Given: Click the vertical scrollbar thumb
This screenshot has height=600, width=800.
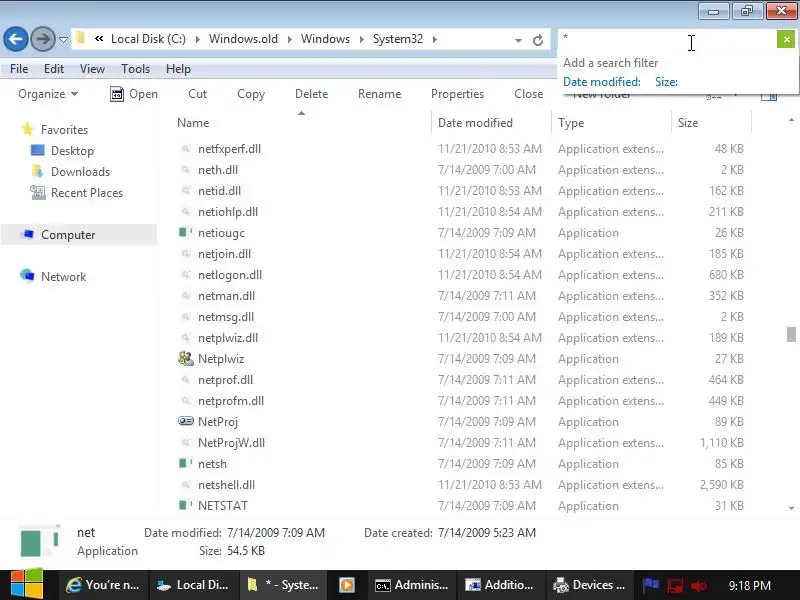Looking at the screenshot, I should click(791, 335).
